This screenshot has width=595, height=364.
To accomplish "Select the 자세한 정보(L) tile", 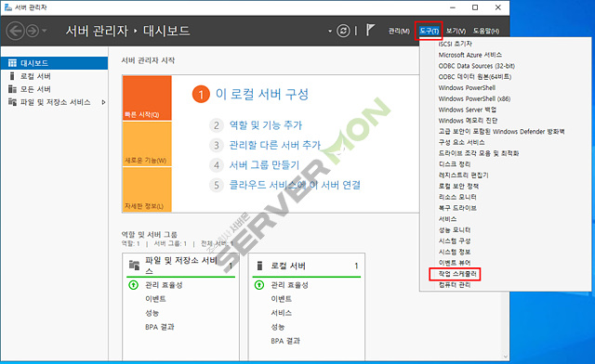I will [147, 189].
